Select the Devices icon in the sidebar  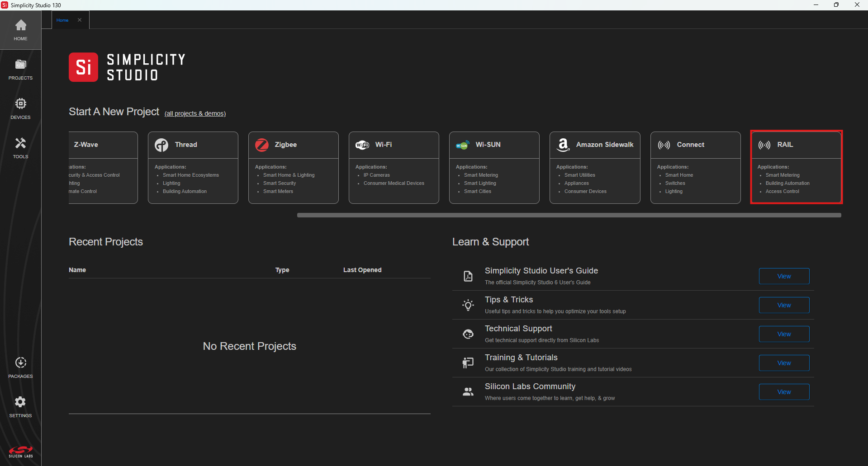pos(20,108)
